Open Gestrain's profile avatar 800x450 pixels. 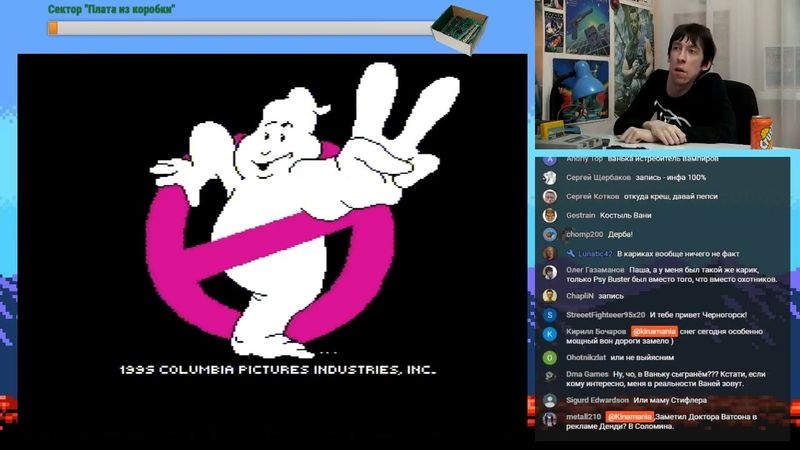click(549, 215)
